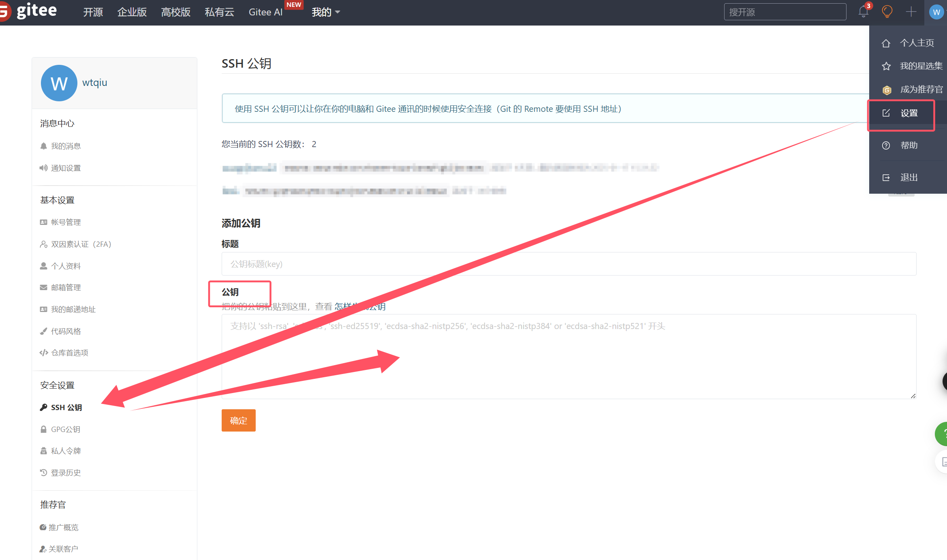
Task: Click the first blurred SSH key entry
Action: click(440, 168)
